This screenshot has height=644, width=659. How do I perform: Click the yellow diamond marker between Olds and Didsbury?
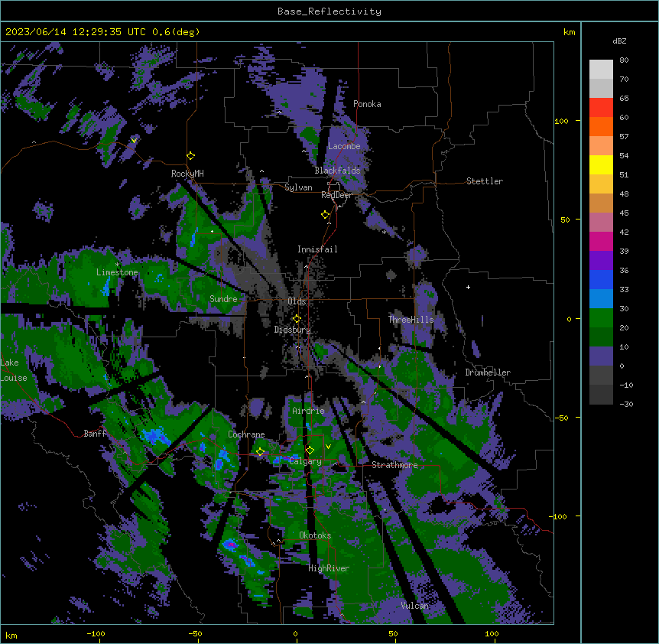point(297,318)
